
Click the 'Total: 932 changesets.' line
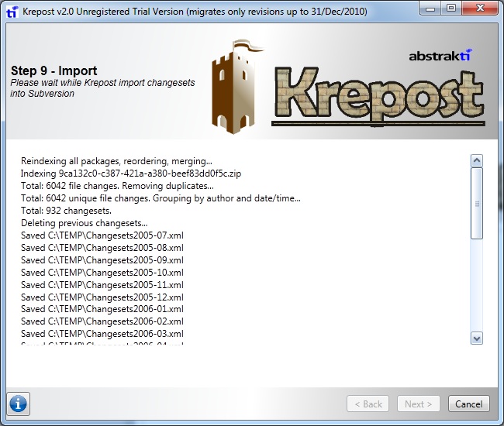click(66, 211)
